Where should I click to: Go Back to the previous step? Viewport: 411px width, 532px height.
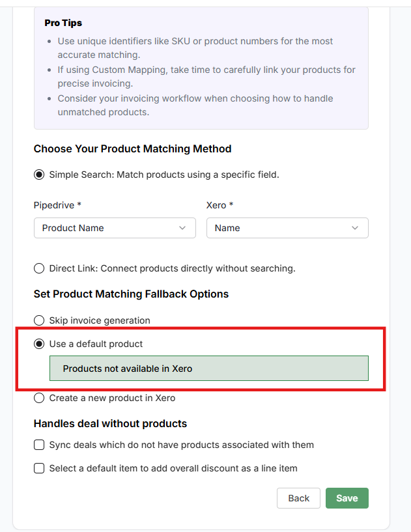[298, 498]
